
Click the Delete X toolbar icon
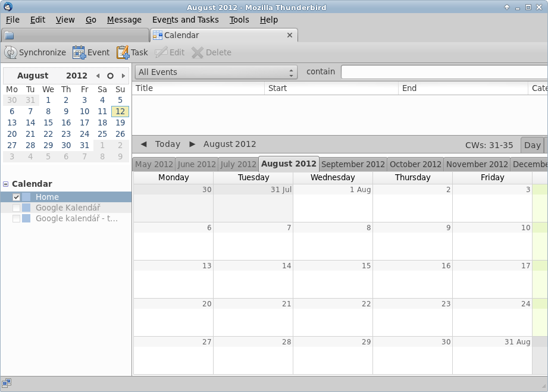198,52
